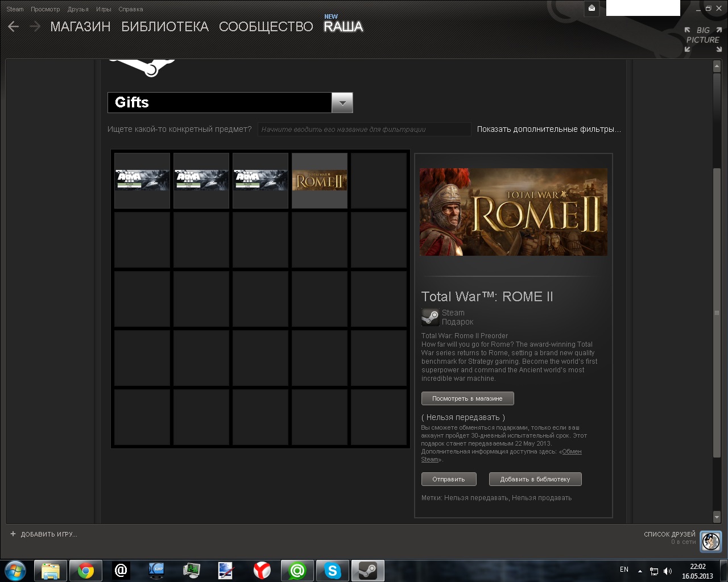This screenshot has width=728, height=582.
Task: Launch Google Chrome from the taskbar
Action: (x=86, y=570)
